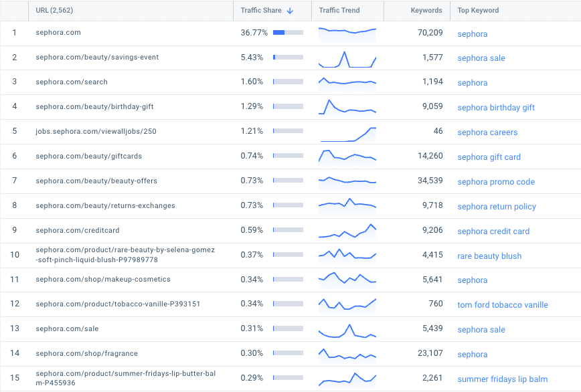Click the keyword count 46 in careers row

[x=438, y=131]
